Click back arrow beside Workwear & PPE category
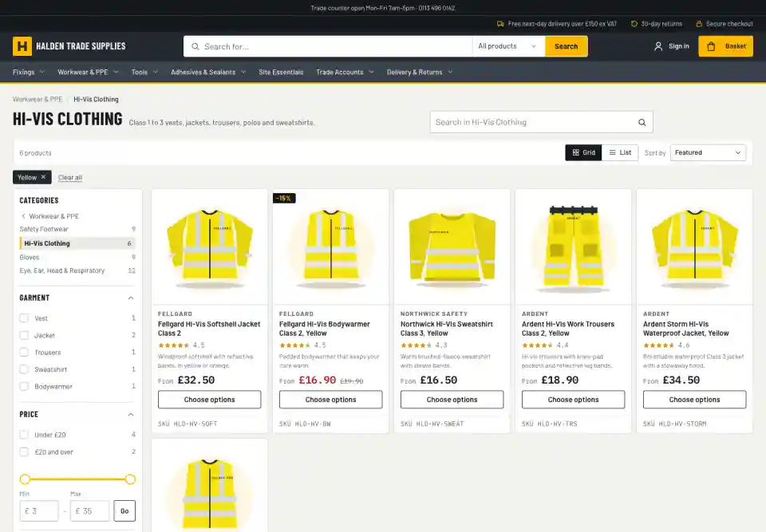This screenshot has width=766, height=532. (x=23, y=216)
